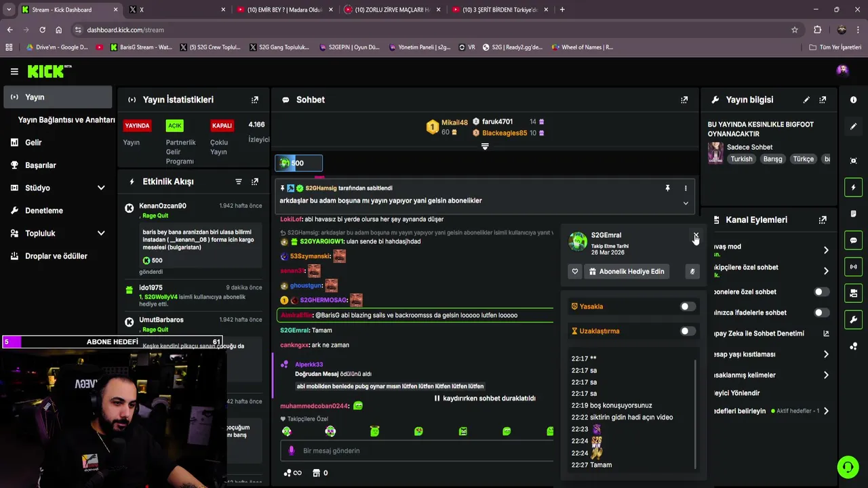The width and height of the screenshot is (868, 488).
Task: Open the green headset support button
Action: [847, 467]
